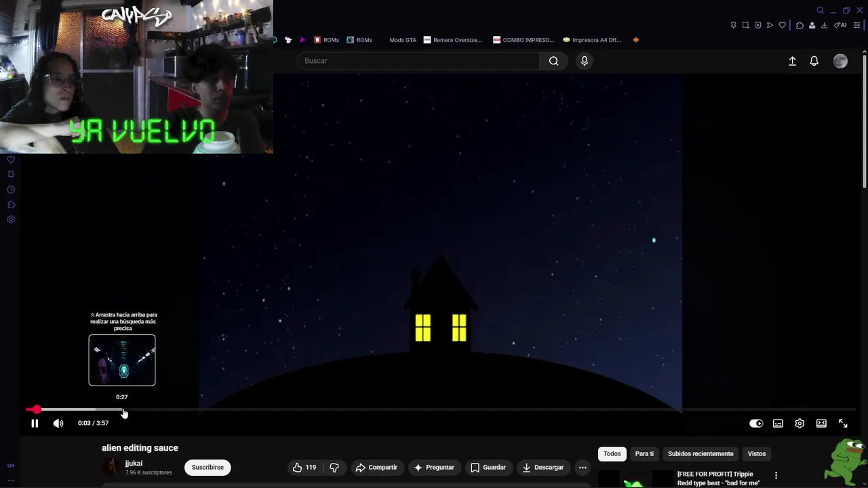Open sidebar history clock icon
Viewport: 868px width, 488px height.
click(x=11, y=190)
